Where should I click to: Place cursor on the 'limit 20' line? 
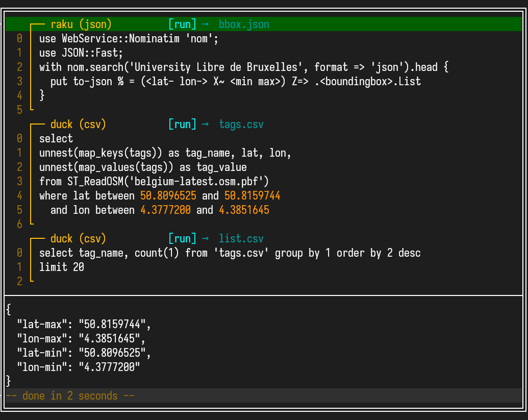(62, 267)
